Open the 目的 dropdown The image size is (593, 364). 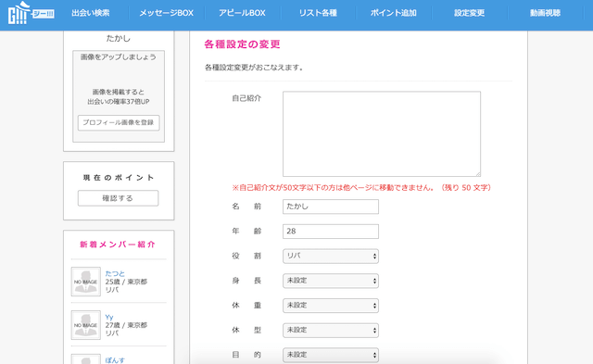(331, 355)
